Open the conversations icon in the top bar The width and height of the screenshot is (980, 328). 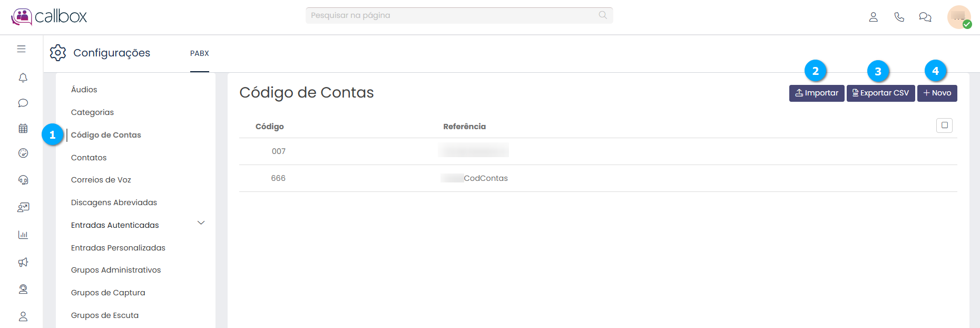tap(925, 17)
